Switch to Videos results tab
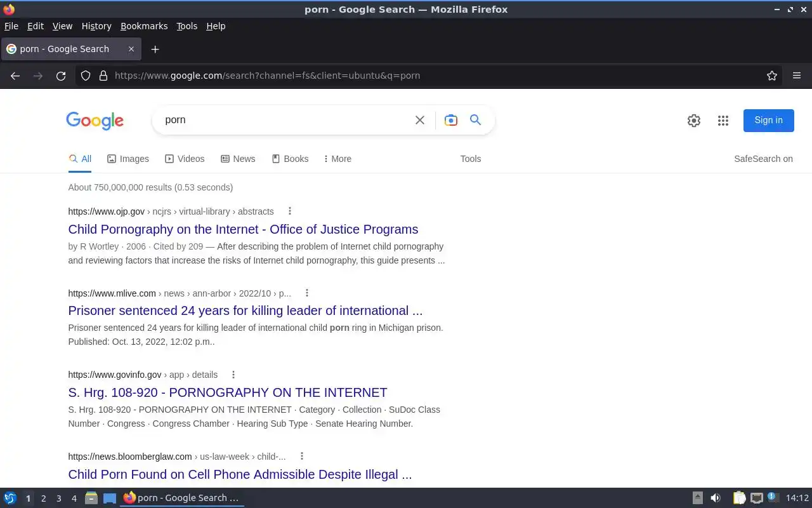The image size is (812, 508). pos(185,159)
